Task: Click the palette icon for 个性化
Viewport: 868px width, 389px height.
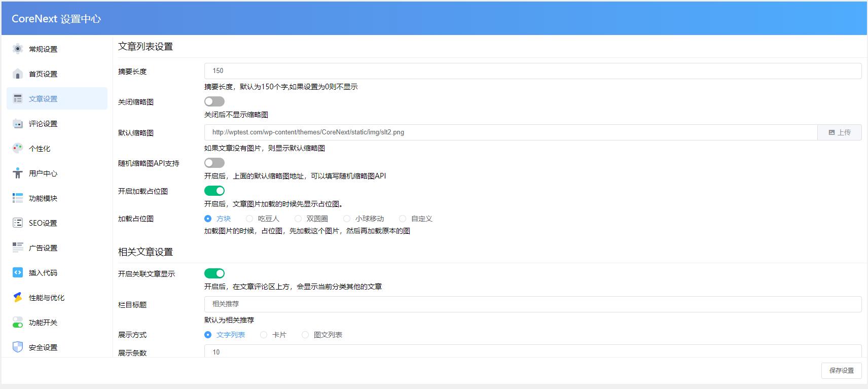Action: pos(18,148)
